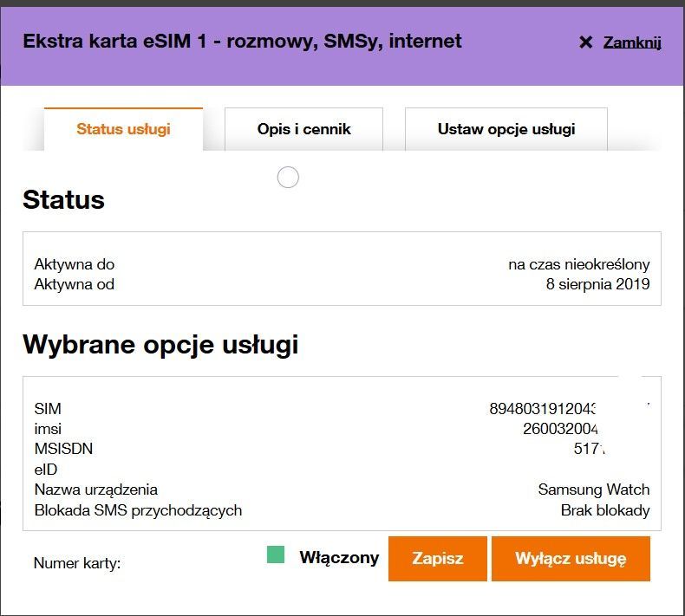Click the Wybrane opcje usługi heading
This screenshot has width=685, height=616.
pos(160,345)
